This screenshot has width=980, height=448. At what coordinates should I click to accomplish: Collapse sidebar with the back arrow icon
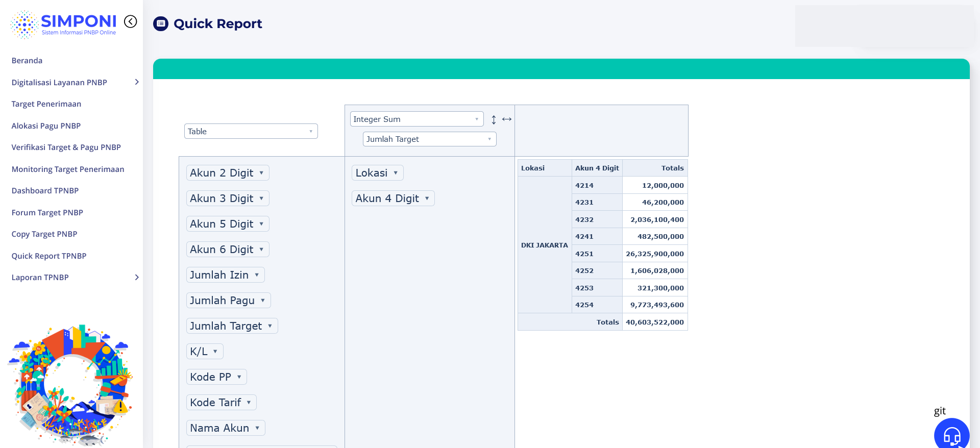(131, 21)
